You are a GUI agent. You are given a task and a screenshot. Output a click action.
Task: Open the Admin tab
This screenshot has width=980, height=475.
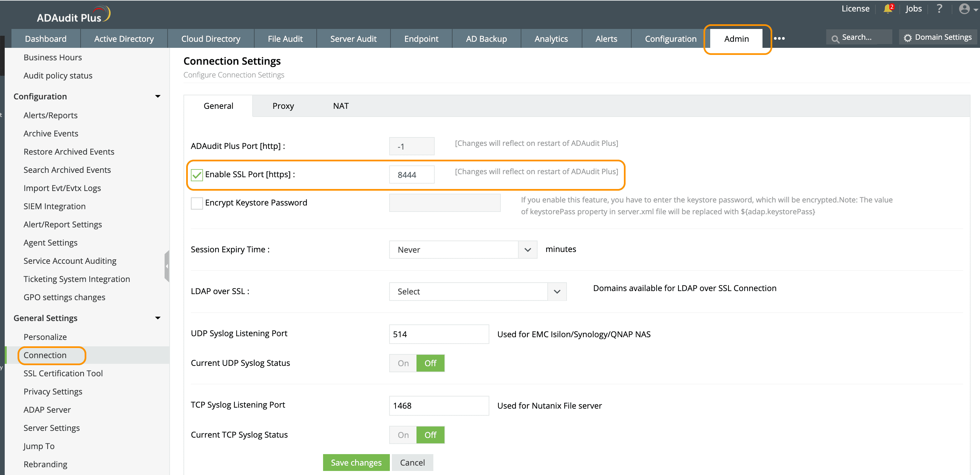737,39
